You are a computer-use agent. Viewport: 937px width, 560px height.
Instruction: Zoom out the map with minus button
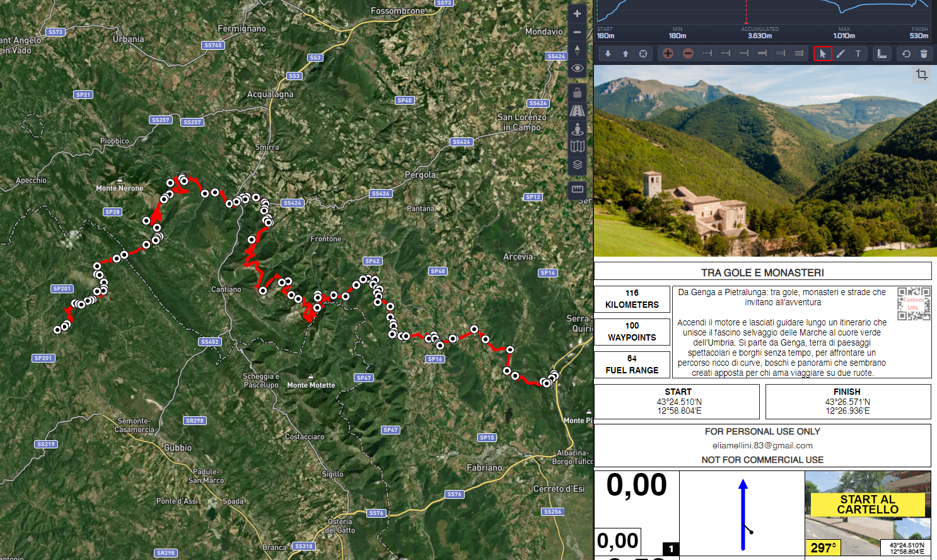pos(577,32)
